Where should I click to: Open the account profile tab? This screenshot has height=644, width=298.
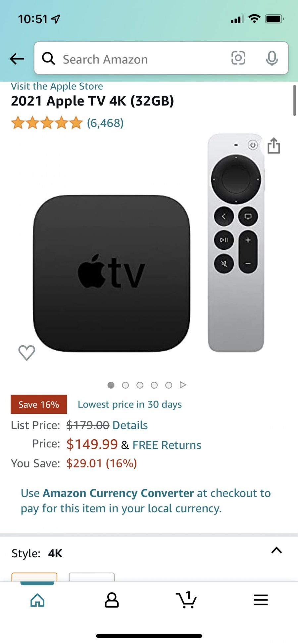pos(112,600)
